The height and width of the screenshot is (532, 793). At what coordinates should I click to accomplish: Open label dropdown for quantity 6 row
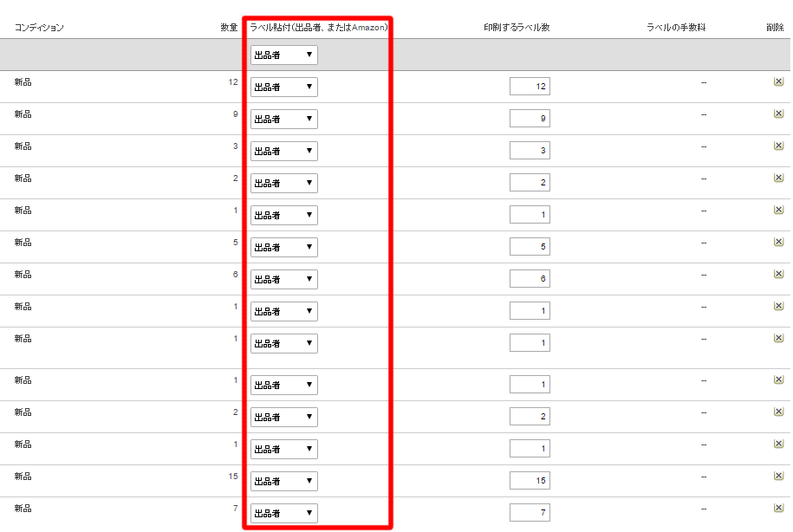point(284,279)
